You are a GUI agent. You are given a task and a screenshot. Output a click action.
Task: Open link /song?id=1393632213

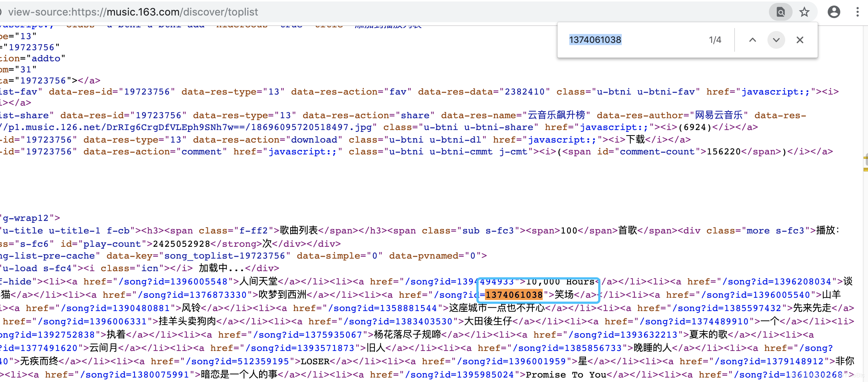point(623,335)
